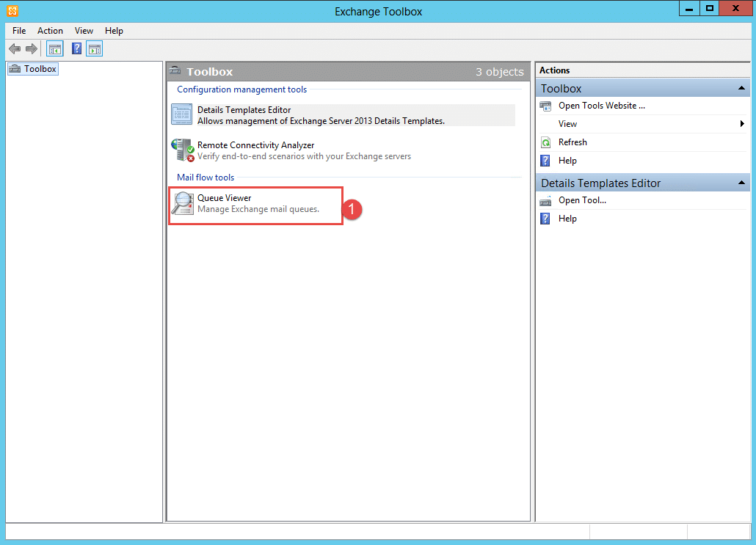Click 'Verify end-to-end scenarios' description
Screen dimensions: 756x545
point(304,156)
